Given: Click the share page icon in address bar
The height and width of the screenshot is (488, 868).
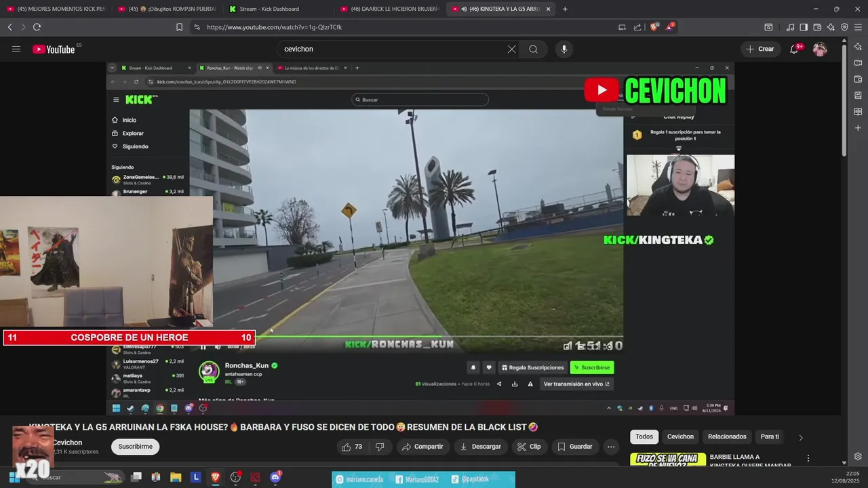Looking at the screenshot, I should click(x=637, y=27).
